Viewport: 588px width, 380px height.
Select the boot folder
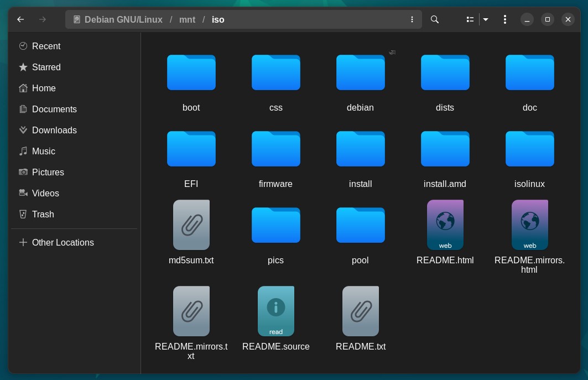point(191,72)
